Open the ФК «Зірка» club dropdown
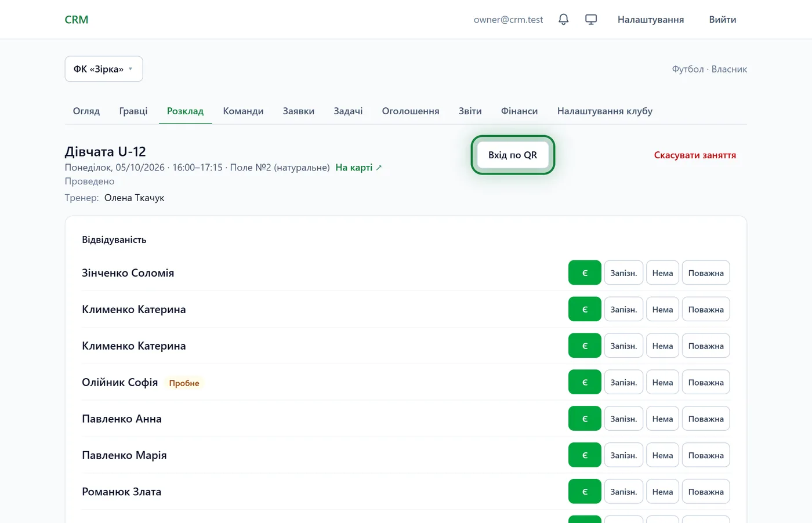 (104, 69)
